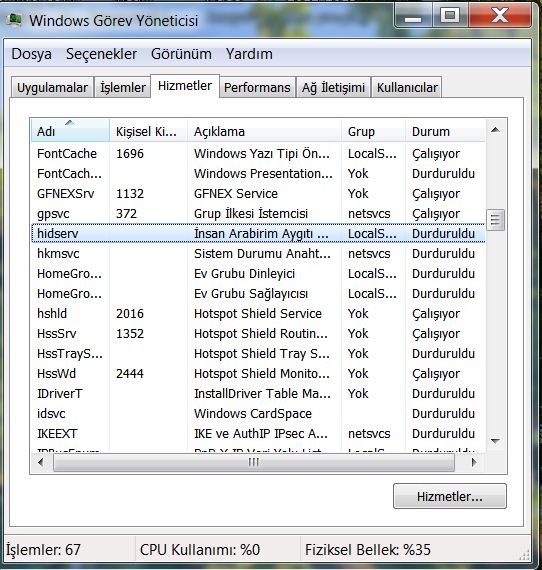542x570 pixels.
Task: Click the Task Manager title bar icon
Action: click(x=14, y=19)
